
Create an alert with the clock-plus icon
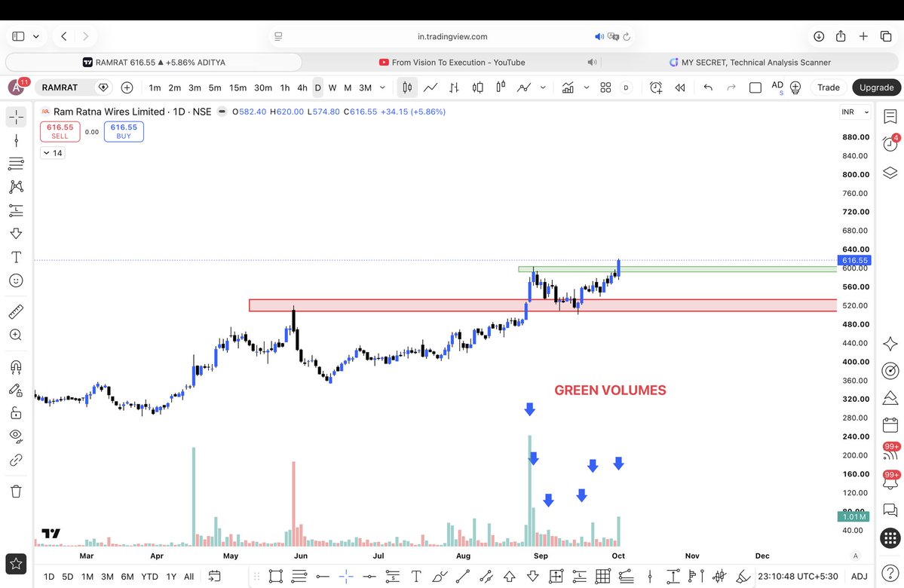(655, 87)
